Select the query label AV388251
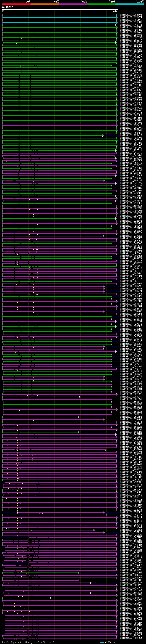Viewport: 146px width, 644px height. tap(8, 7)
